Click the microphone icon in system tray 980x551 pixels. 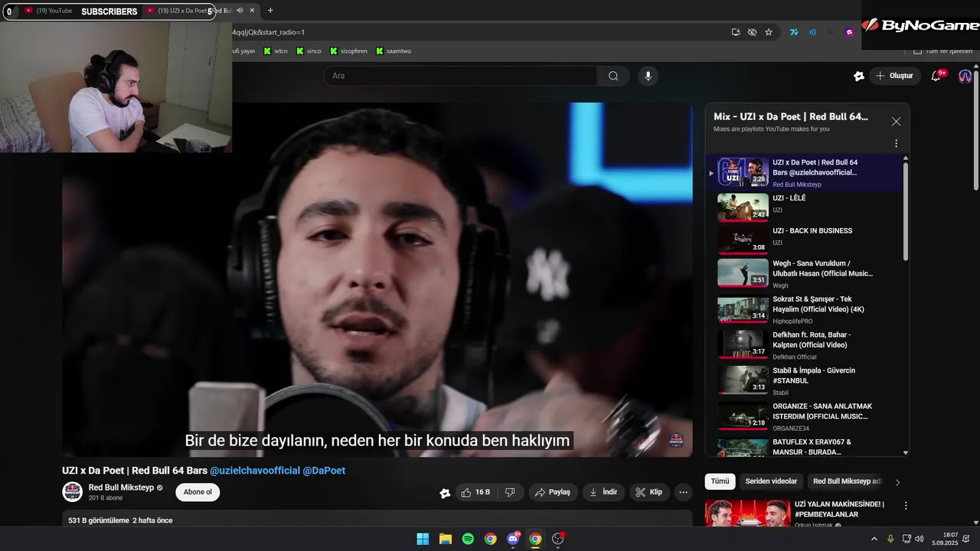[890, 539]
